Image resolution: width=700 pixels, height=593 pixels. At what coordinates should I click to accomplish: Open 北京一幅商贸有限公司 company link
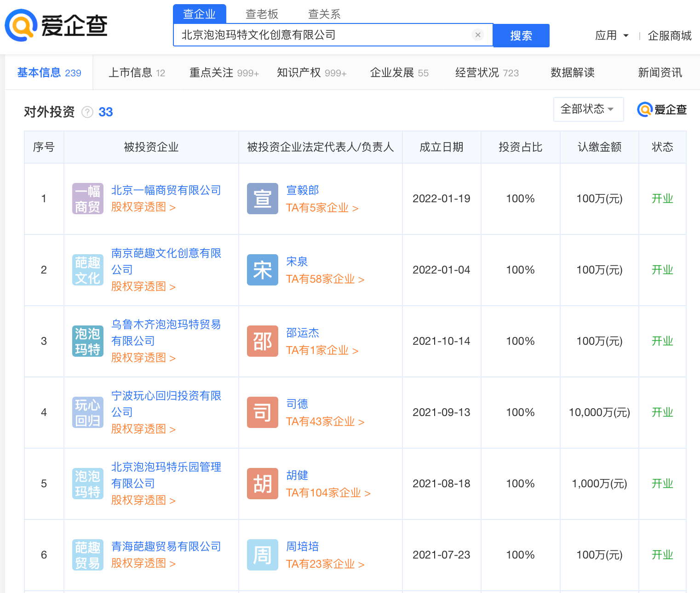coord(166,190)
